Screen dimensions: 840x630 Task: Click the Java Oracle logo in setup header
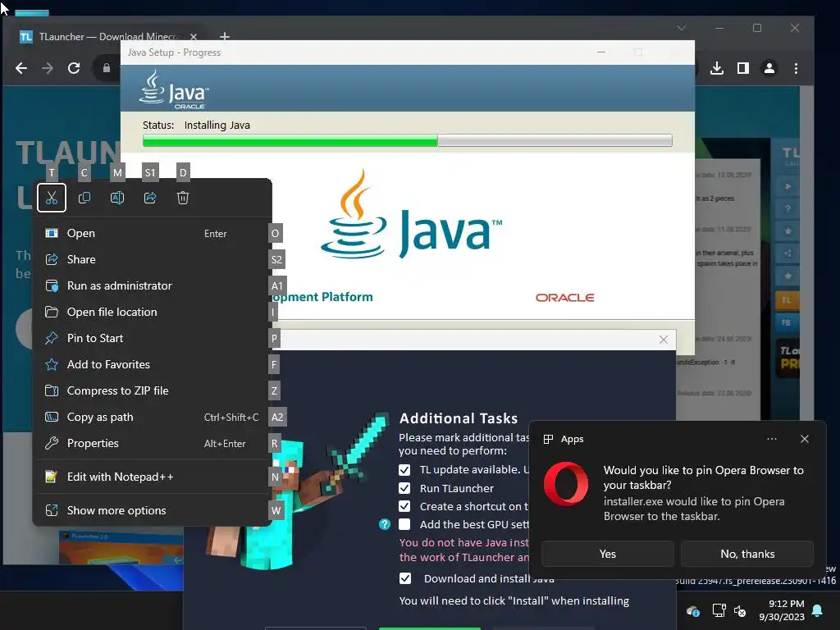click(x=174, y=89)
